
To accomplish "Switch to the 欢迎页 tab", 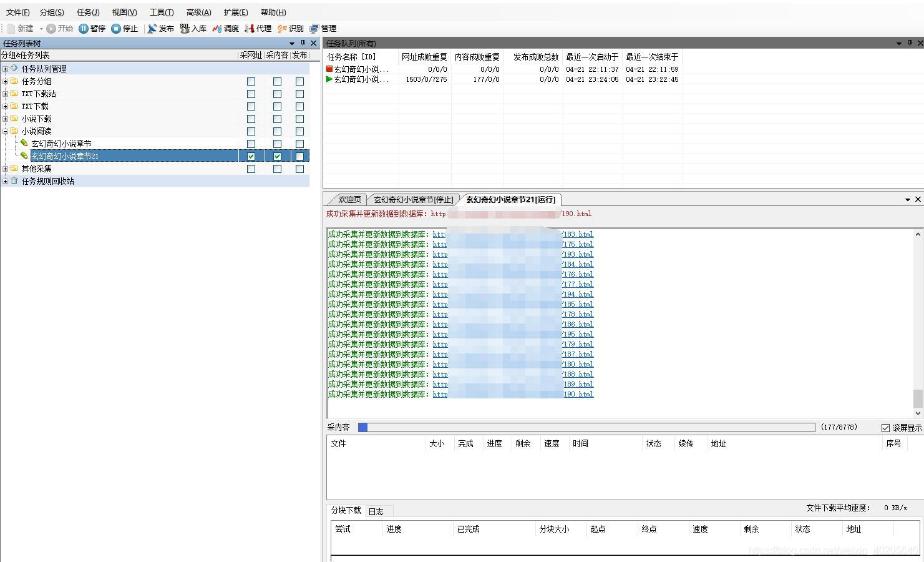I will (349, 200).
